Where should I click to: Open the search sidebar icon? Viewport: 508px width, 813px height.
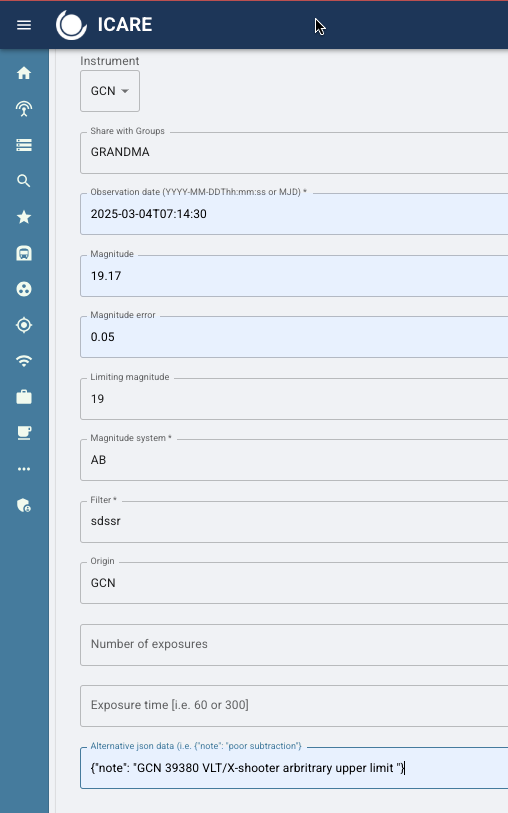point(24,181)
